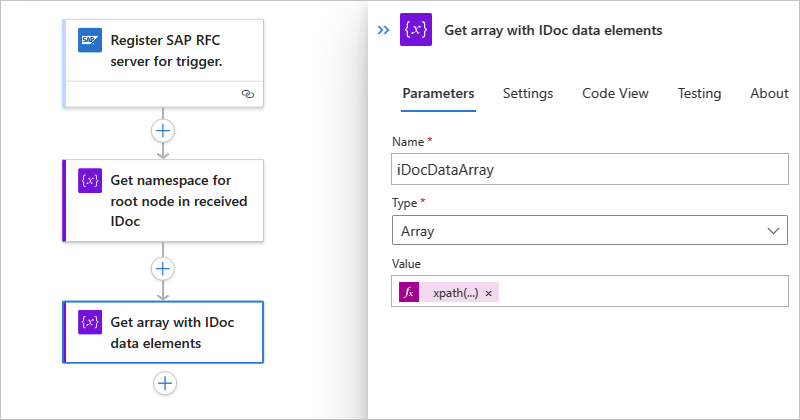Click the Name field containing iDocDataArray
Image resolution: width=800 pixels, height=420 pixels.
590,170
